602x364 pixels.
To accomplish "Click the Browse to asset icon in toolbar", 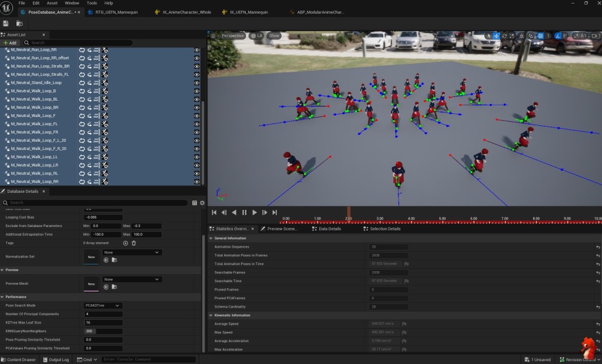I will [19, 24].
